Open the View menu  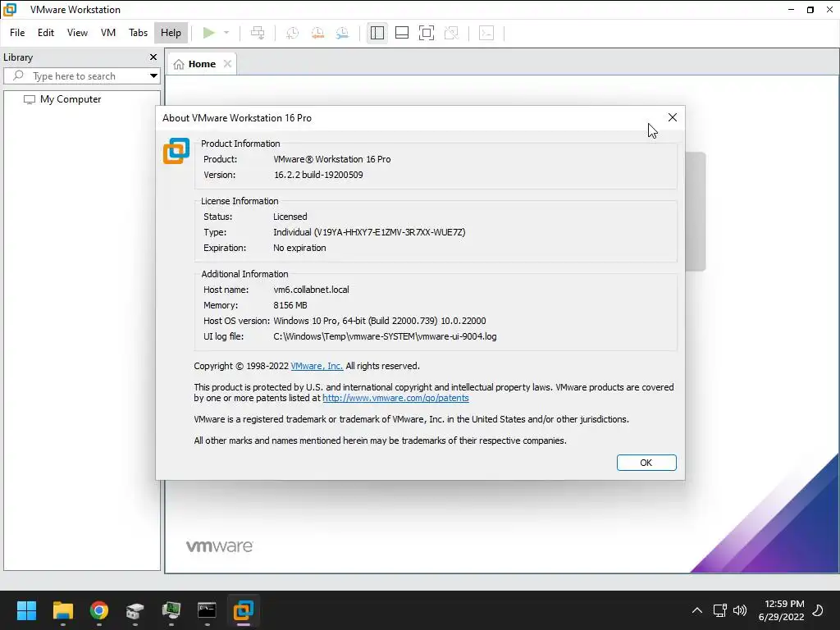pos(77,33)
